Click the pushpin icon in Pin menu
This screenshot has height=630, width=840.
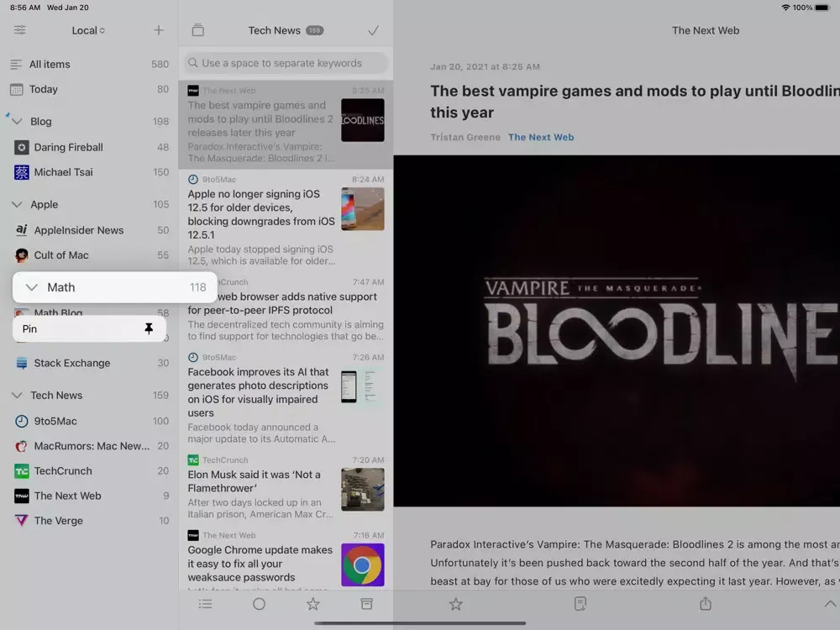coord(149,329)
